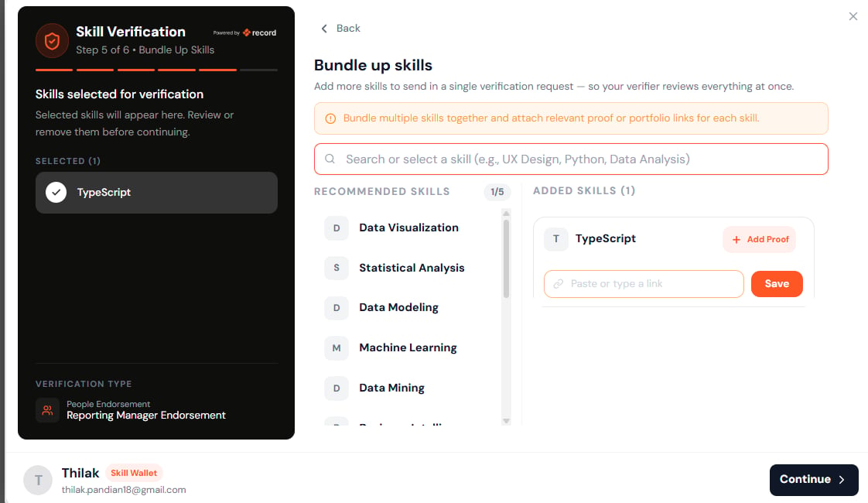
Task: Choose Machine Learning from recommendations
Action: click(x=408, y=348)
